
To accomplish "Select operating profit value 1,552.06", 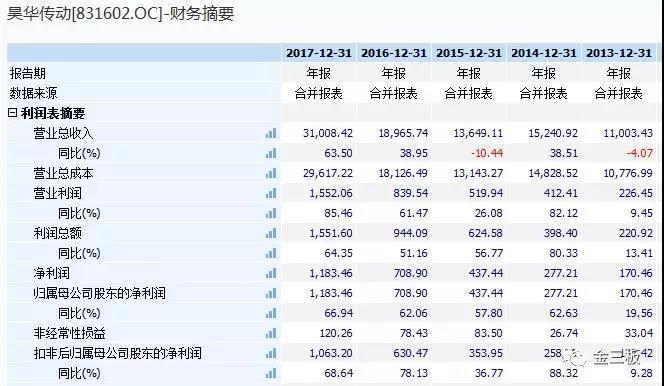I will point(331,193).
